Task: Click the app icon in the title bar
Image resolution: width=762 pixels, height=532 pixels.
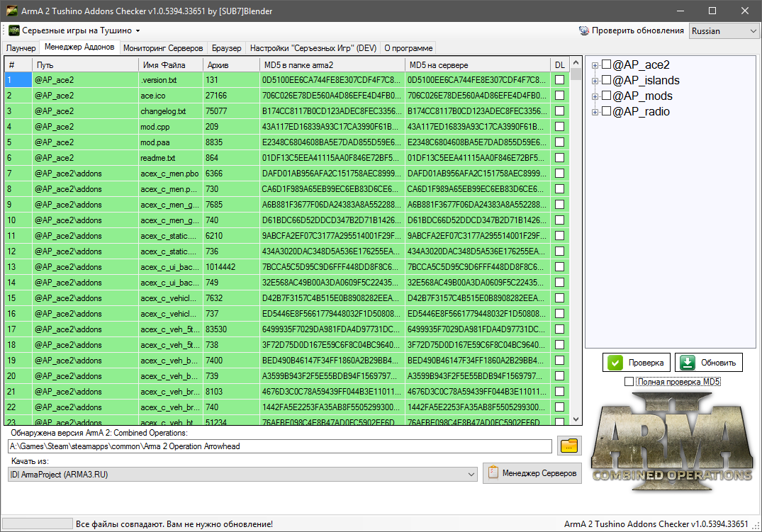Action: click(12, 11)
